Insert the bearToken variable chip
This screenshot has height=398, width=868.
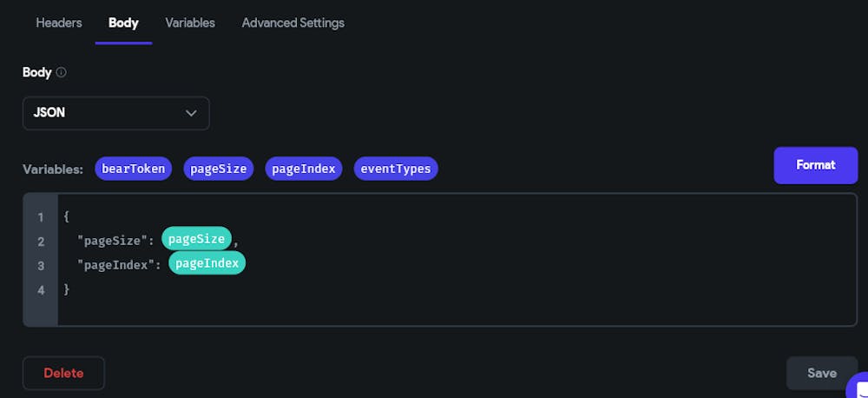click(x=133, y=169)
